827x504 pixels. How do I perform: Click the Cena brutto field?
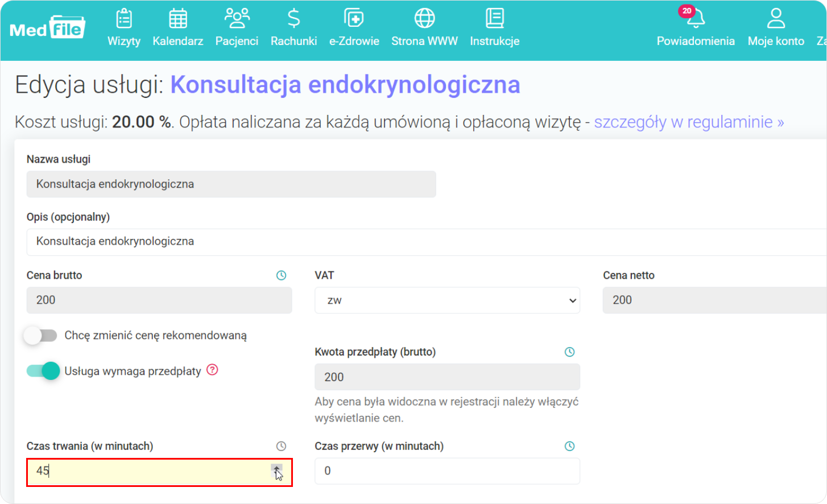pyautogui.click(x=159, y=300)
